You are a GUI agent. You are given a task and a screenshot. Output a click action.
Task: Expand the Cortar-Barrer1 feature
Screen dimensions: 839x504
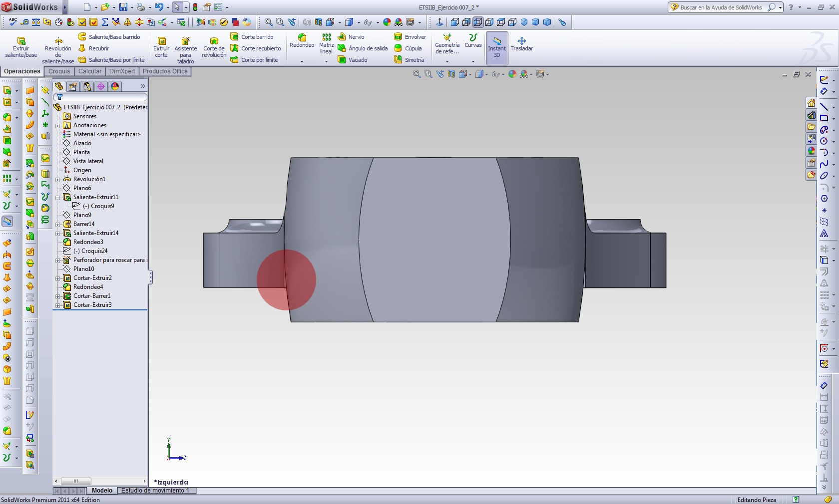pyautogui.click(x=58, y=296)
